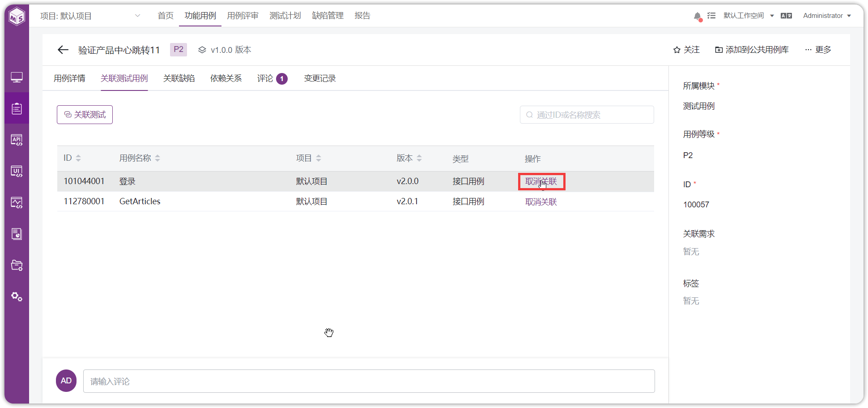Open 缺陷管理 top menu
The width and height of the screenshot is (868, 408).
(x=328, y=16)
